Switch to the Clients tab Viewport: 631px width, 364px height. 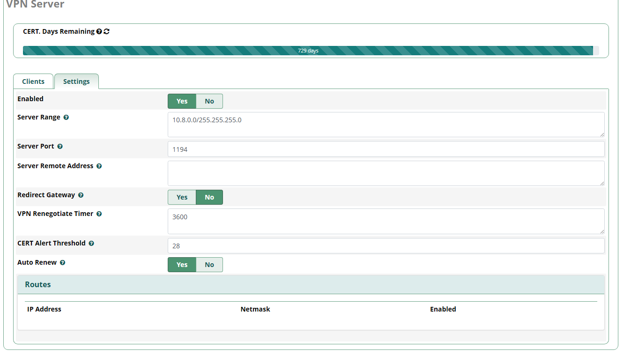(x=33, y=82)
